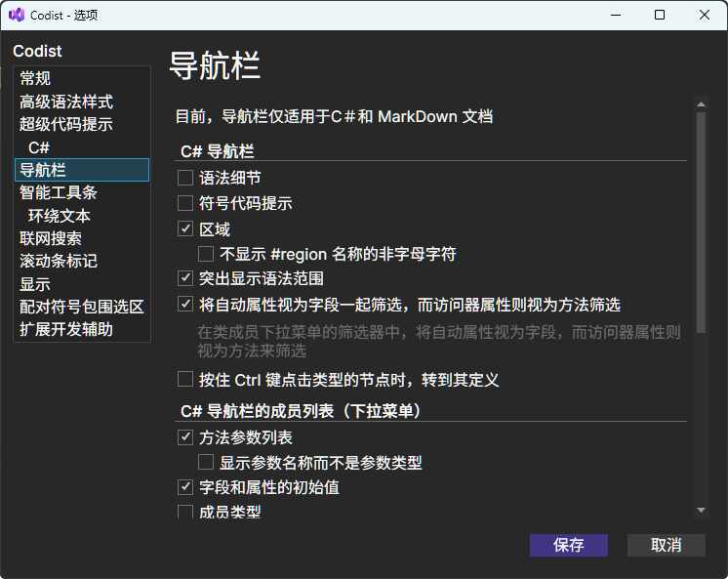Enable the 语法细节 checkbox

tap(185, 178)
